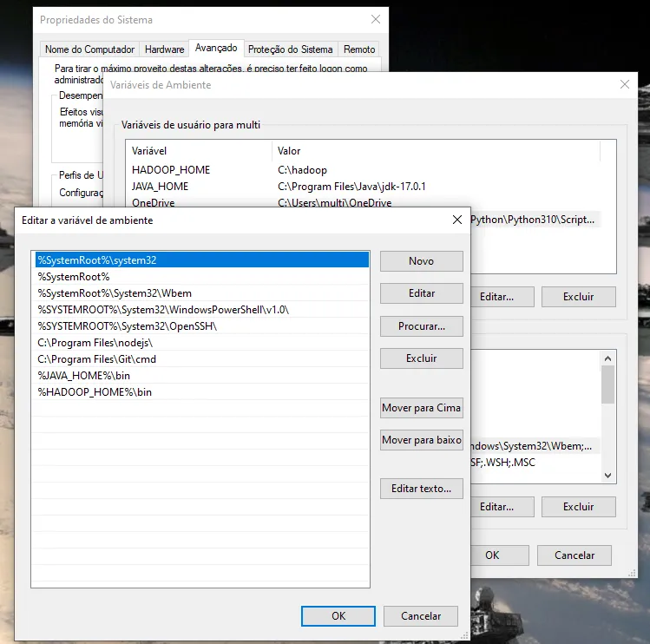Viewport: 650px width, 644px height.
Task: Switch to the Nome do Computador tab
Action: [89, 49]
